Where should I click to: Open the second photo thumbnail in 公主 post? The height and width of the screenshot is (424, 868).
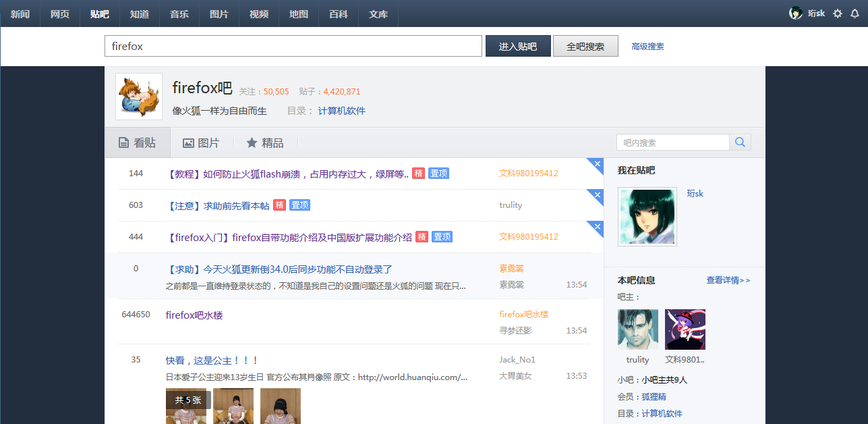[233, 406]
